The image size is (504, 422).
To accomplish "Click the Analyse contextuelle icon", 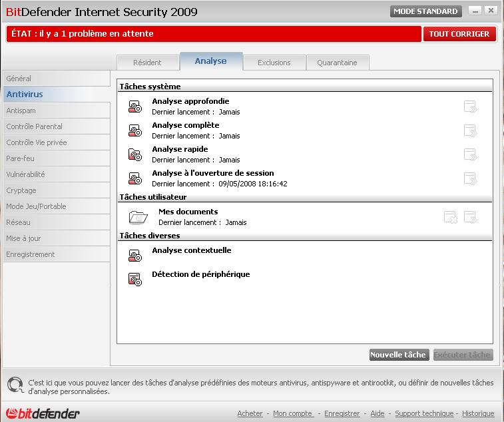I will (135, 256).
